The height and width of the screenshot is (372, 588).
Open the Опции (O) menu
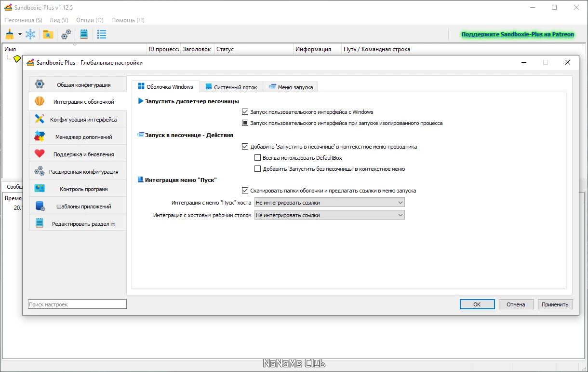tap(90, 20)
